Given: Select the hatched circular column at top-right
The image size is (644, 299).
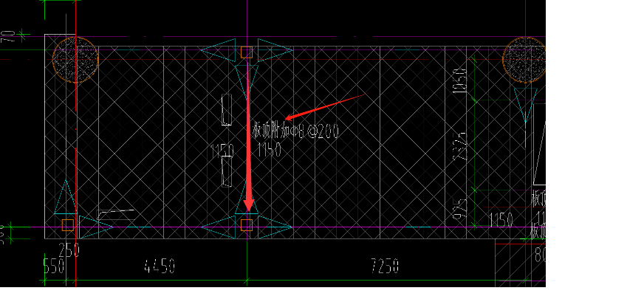Looking at the screenshot, I should point(524,60).
